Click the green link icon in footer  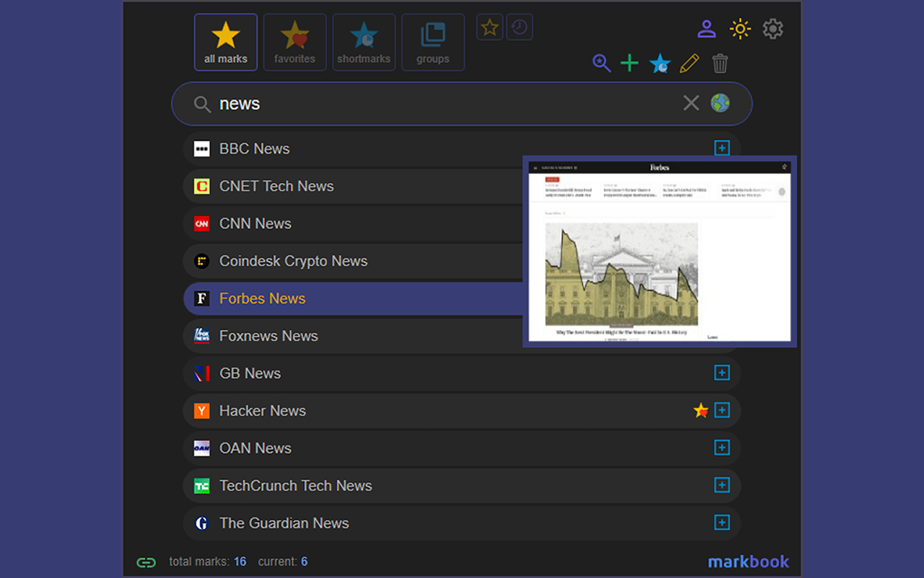[x=147, y=562]
